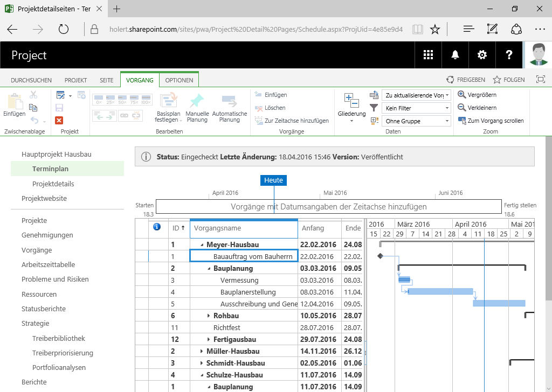Screen dimensions: 552x392
Task: Open the app launcher grid icon
Action: [x=428, y=55]
